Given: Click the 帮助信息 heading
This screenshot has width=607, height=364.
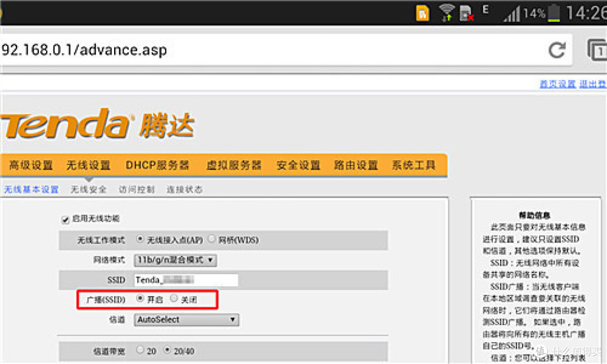Looking at the screenshot, I should click(x=534, y=216).
